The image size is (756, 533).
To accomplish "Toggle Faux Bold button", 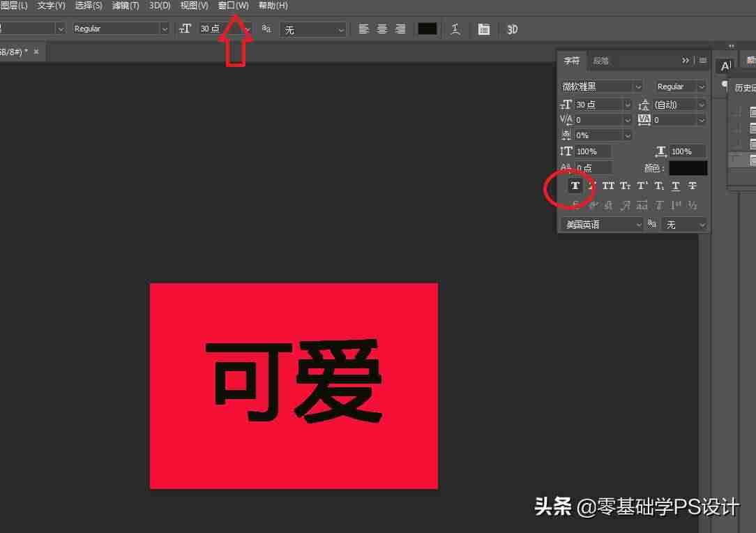I will point(575,186).
